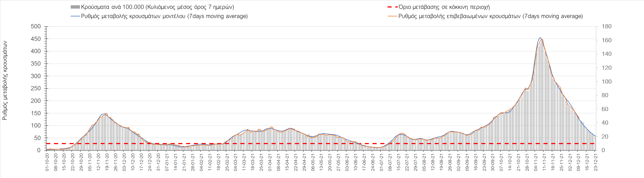The height and width of the screenshot is (178, 644).
Task: Select legend text 'Όριο μετάβασης σε κόκκινη περιοχή'
Action: pos(444,7)
